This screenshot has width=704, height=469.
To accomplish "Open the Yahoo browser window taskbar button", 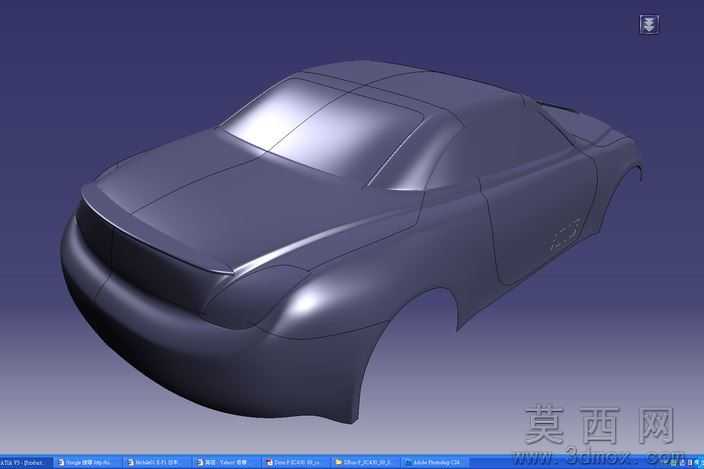I will tap(227, 462).
